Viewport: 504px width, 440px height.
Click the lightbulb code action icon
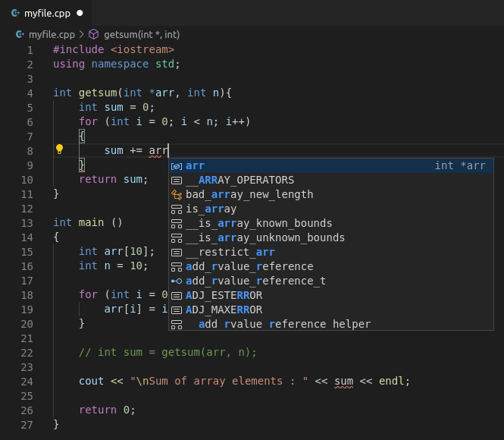tap(59, 149)
